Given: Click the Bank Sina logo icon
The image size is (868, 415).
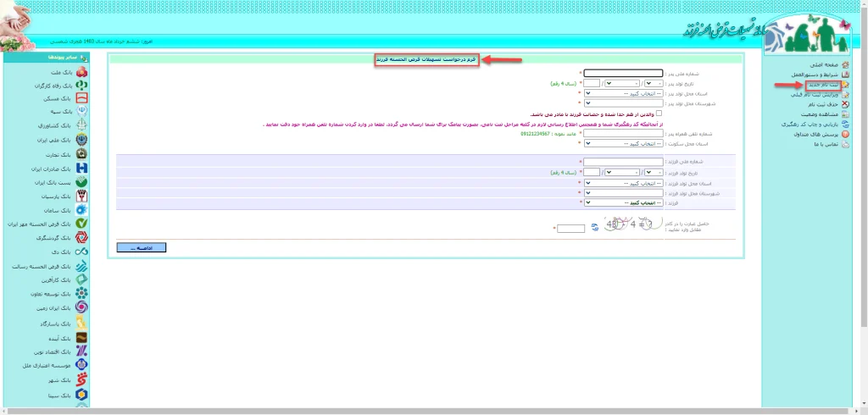Looking at the screenshot, I should 81,396.
